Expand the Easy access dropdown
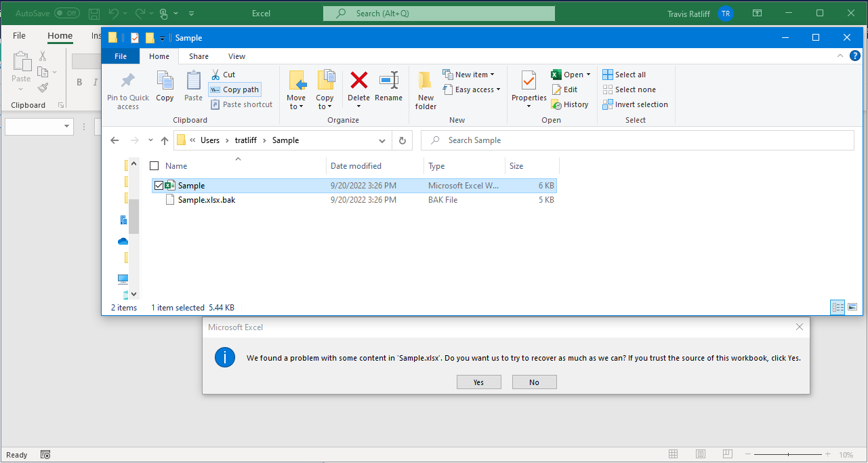Viewport: 868px width, 463px height. coord(472,89)
